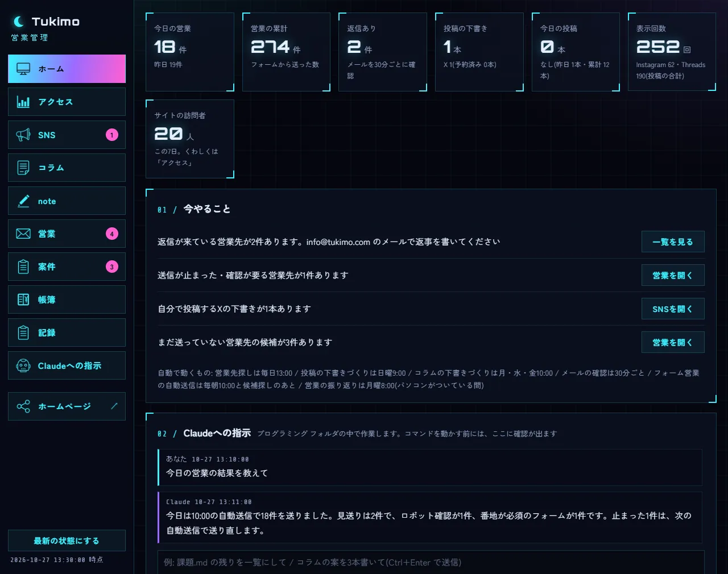Screen dimensions: 728x574
Task: Open the ホーム menu item
Action: coord(67,69)
